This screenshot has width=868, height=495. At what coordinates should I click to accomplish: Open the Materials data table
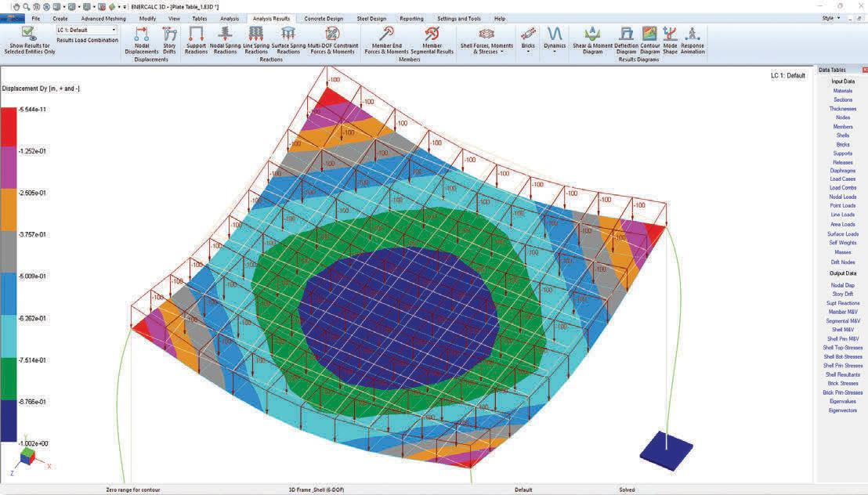coord(842,91)
